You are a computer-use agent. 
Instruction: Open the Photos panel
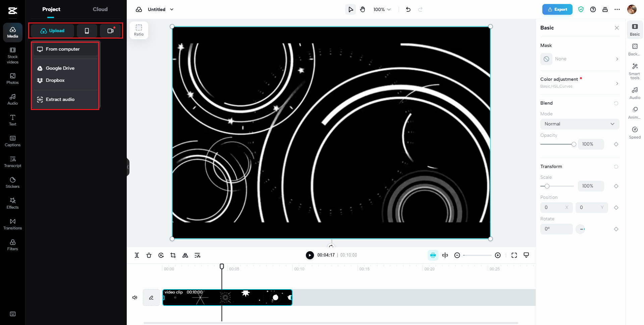coord(12,79)
